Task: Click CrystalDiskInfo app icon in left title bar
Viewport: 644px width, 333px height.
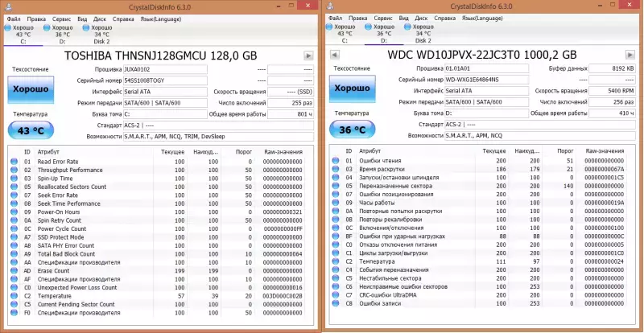Action: coord(9,7)
